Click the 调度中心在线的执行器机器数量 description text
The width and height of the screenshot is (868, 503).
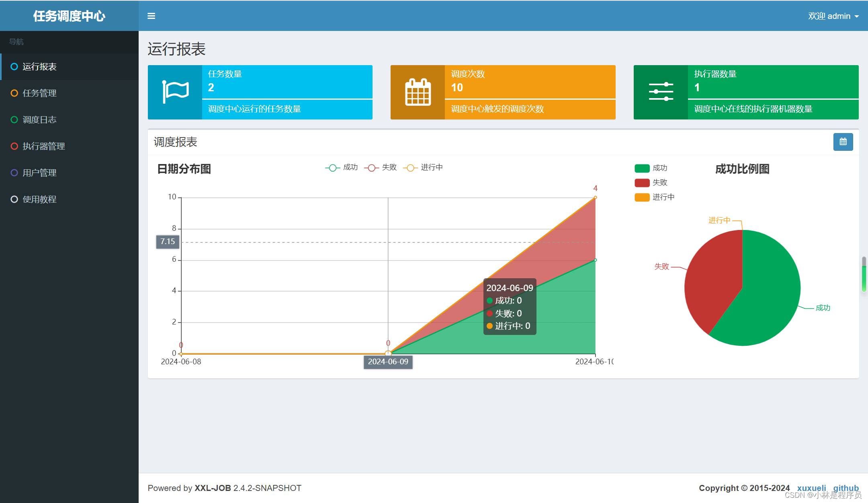point(753,109)
